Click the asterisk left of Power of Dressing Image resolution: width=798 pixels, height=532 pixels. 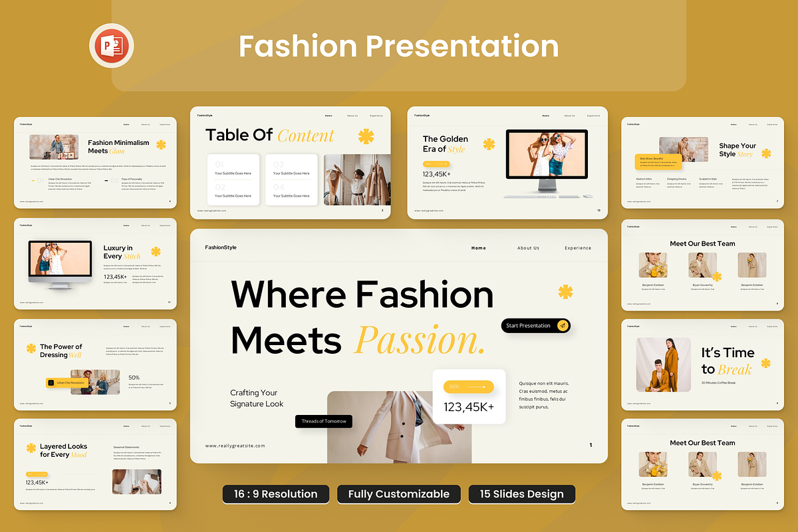[31, 348]
